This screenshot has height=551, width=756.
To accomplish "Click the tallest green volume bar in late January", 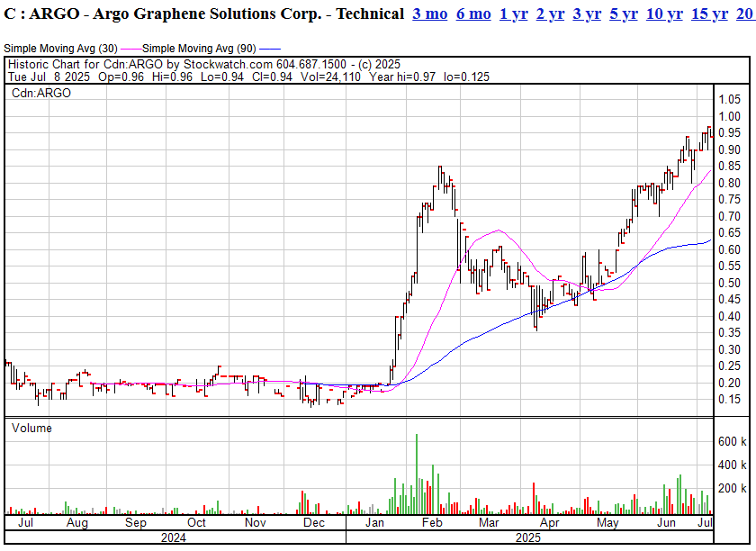I will tap(417, 474).
